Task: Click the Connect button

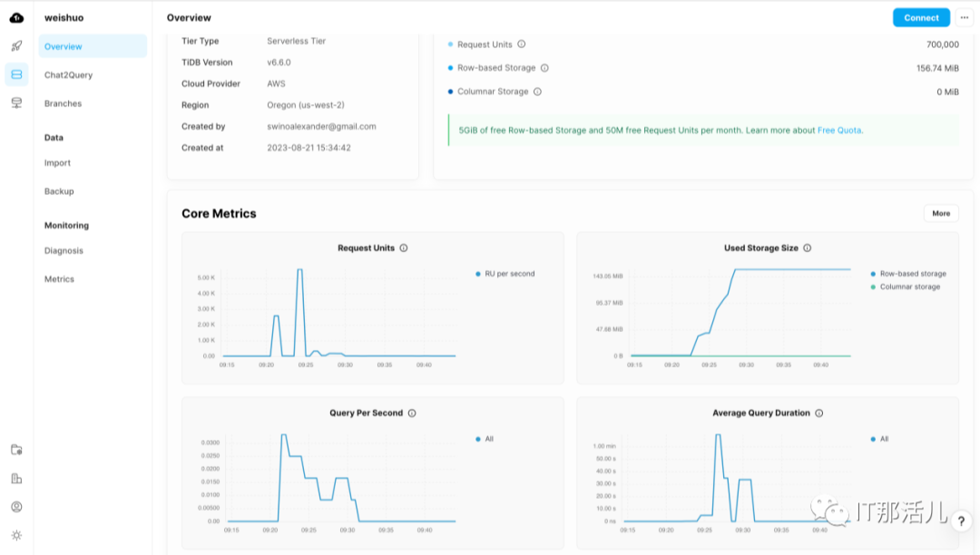Action: click(921, 17)
